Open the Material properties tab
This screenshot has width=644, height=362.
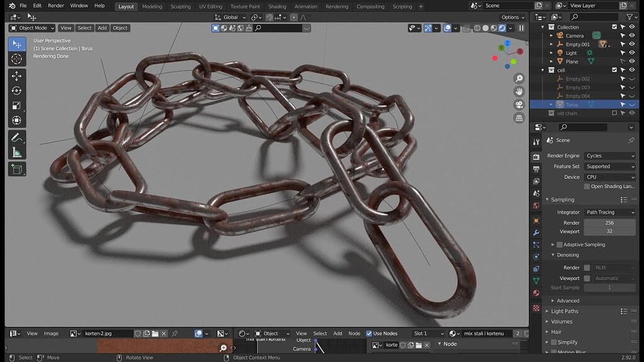point(536,293)
